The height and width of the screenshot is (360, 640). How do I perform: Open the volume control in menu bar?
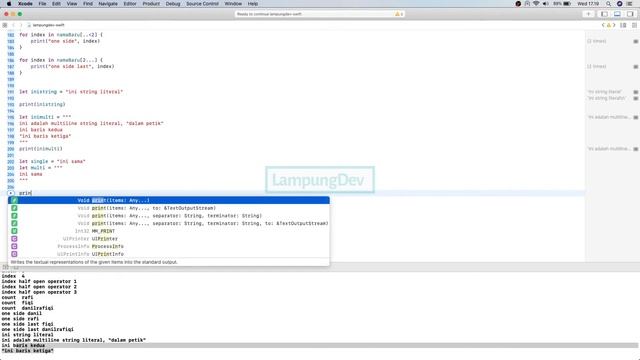(546, 4)
